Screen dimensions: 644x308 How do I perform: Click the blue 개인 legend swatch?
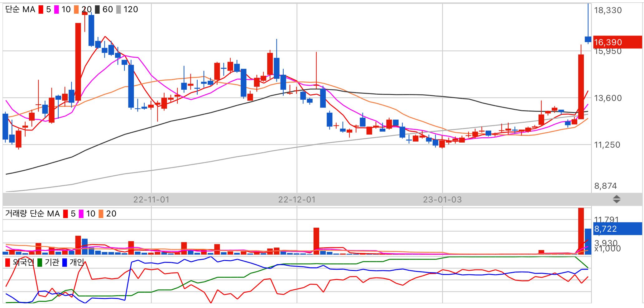point(65,263)
